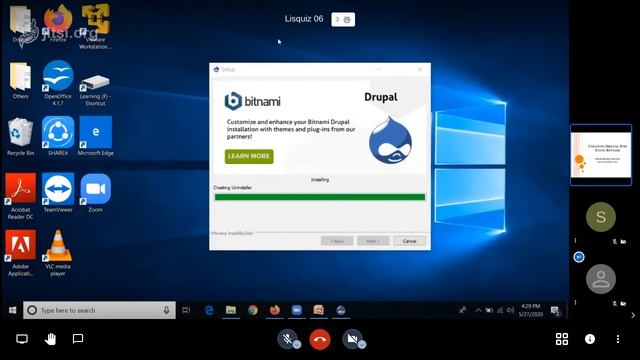Click the Windows taskbar search box

tap(99, 310)
